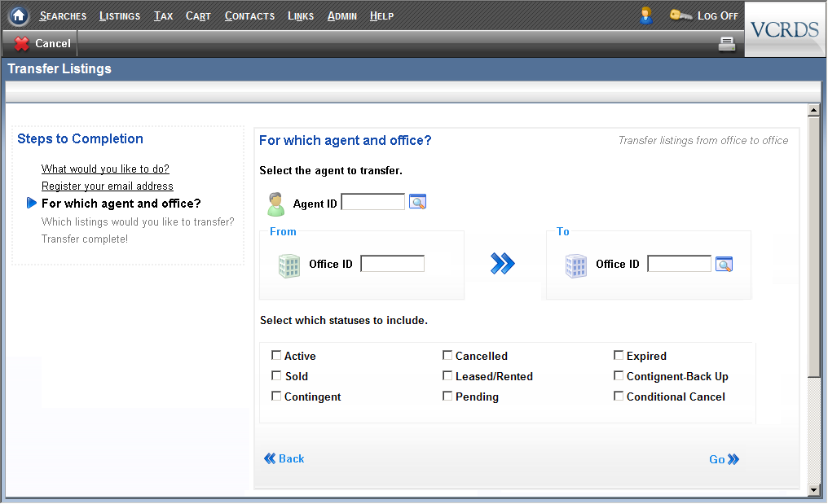Open 'What would you like to do?' step
This screenshot has height=504, width=828.
(105, 169)
